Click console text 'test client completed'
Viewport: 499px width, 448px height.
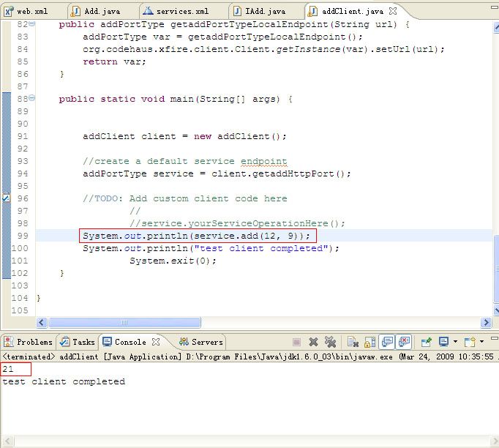pyautogui.click(x=64, y=381)
